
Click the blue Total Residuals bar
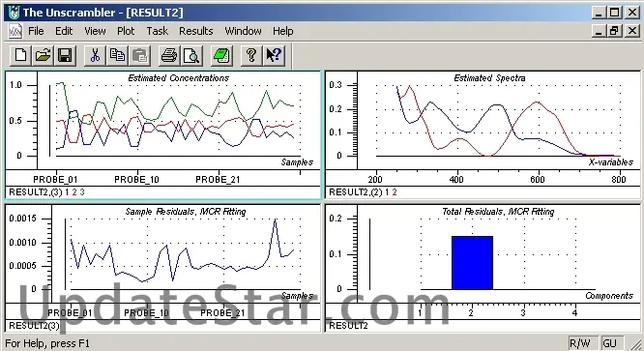[472, 263]
